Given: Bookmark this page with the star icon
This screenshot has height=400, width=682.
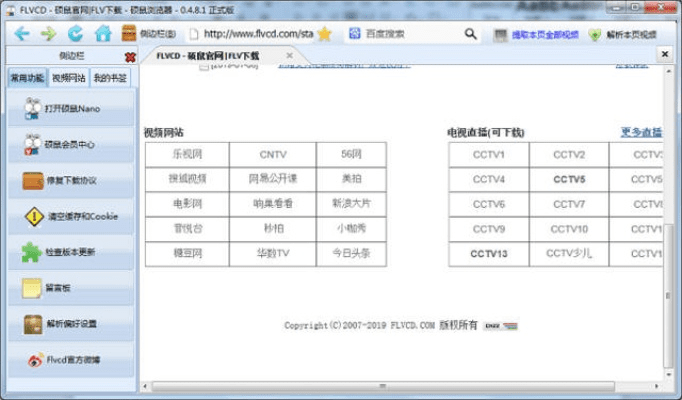Looking at the screenshot, I should coord(324,33).
